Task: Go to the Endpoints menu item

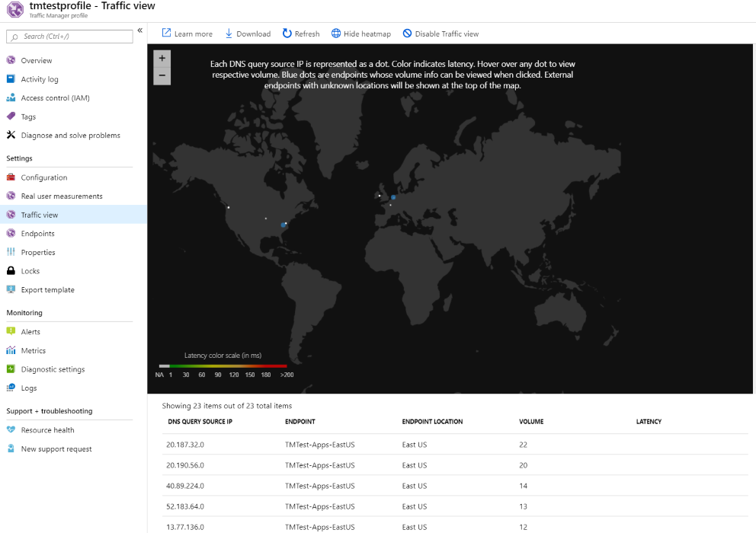Action: click(37, 234)
